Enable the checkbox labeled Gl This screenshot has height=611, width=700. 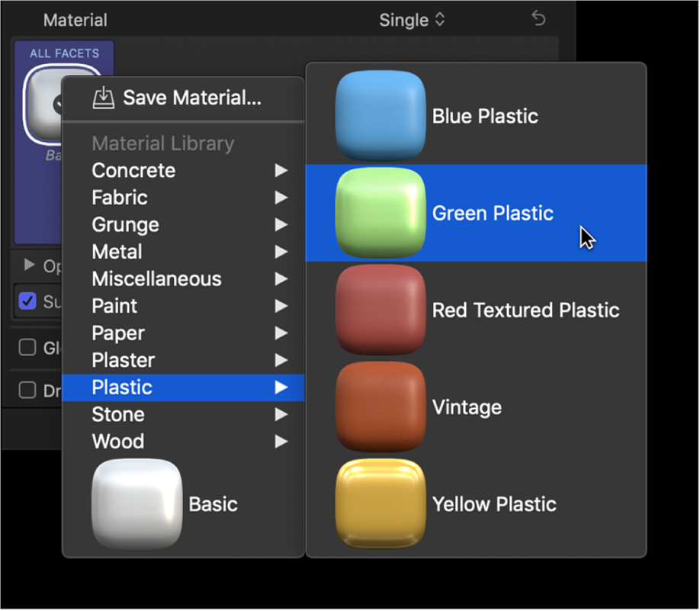tap(27, 347)
